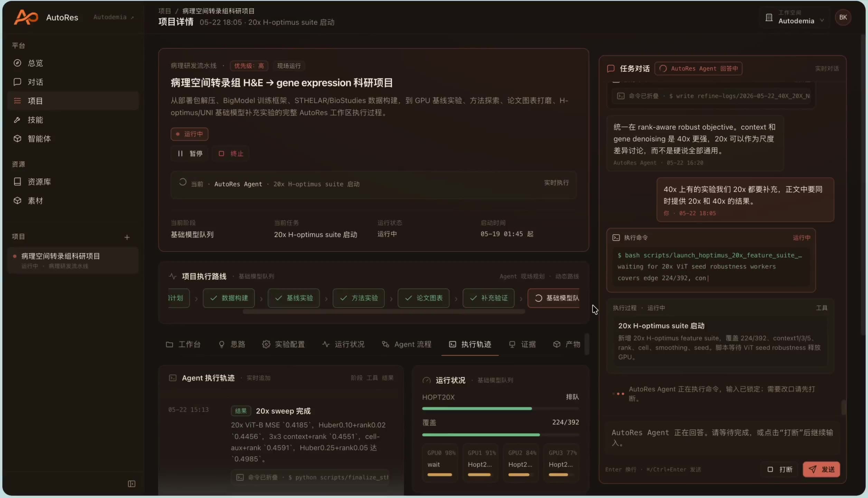The image size is (868, 498).
Task: Open the 总览 overview page
Action: pyautogui.click(x=73, y=63)
